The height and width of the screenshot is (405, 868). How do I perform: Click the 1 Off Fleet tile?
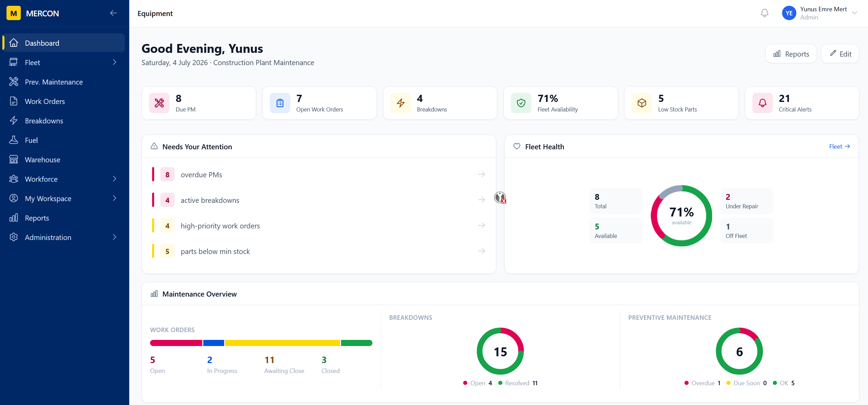coord(747,230)
